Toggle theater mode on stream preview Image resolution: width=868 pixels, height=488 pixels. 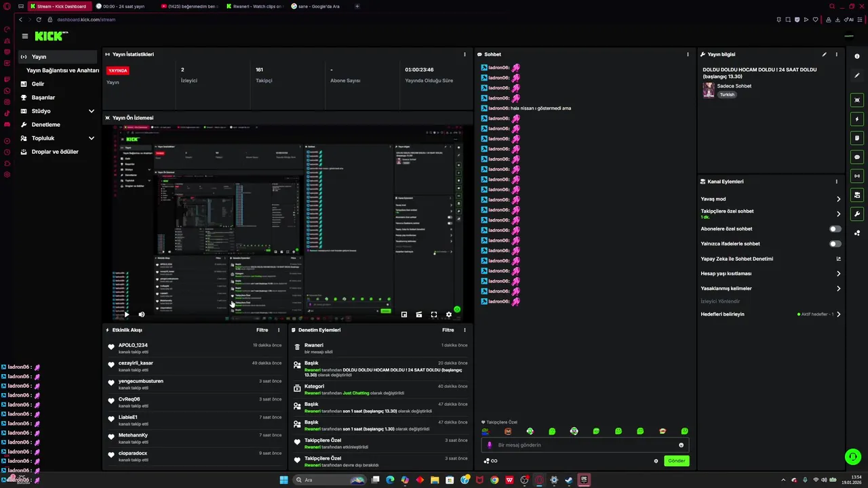pos(419,314)
